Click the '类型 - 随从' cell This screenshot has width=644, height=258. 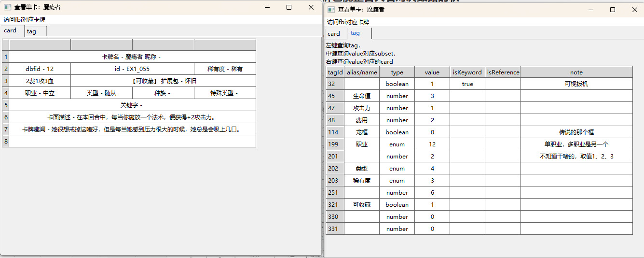click(101, 93)
